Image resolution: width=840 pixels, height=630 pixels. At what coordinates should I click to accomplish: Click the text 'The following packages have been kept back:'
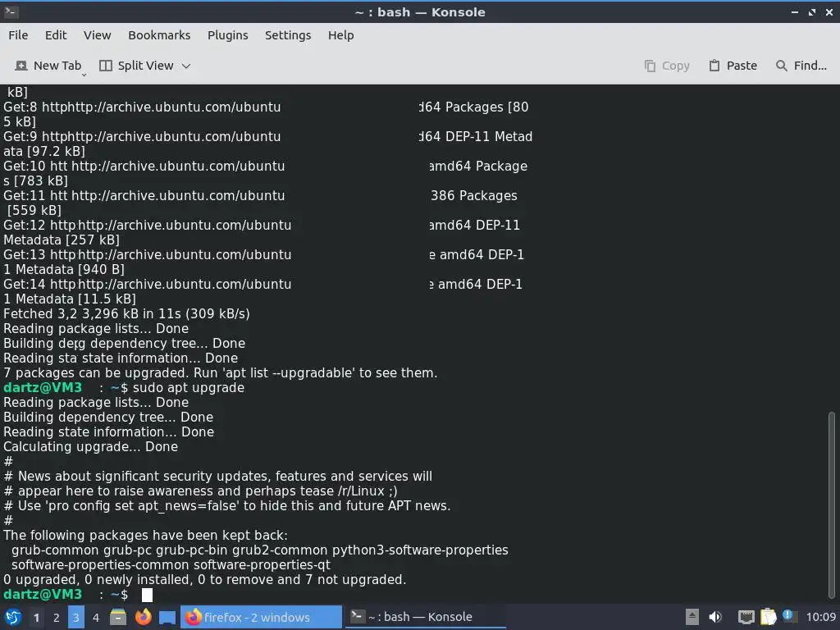[x=145, y=535]
